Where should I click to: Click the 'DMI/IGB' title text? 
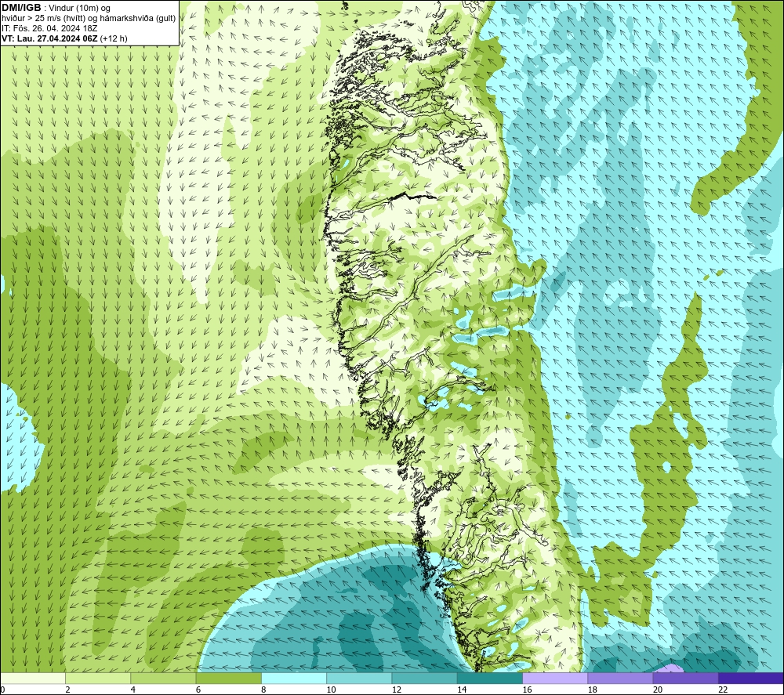[x=21, y=8]
